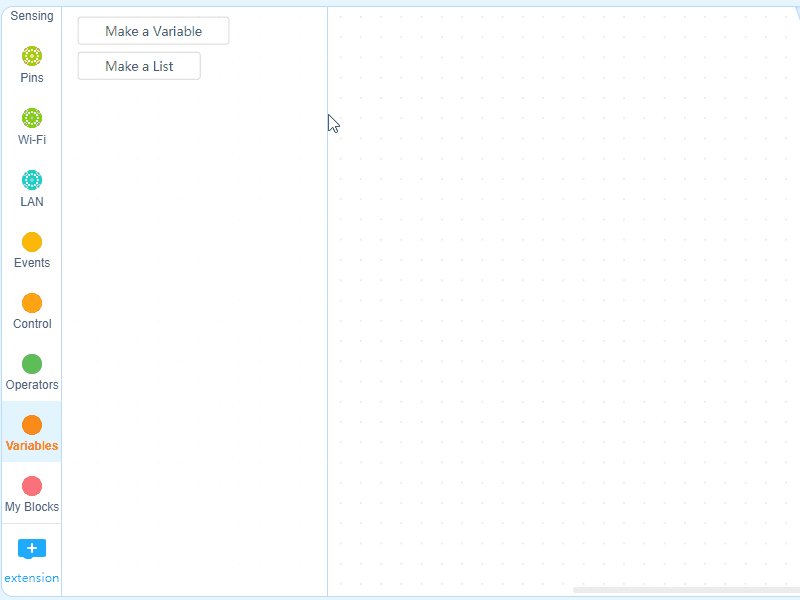Click the Make a List button

[138, 65]
